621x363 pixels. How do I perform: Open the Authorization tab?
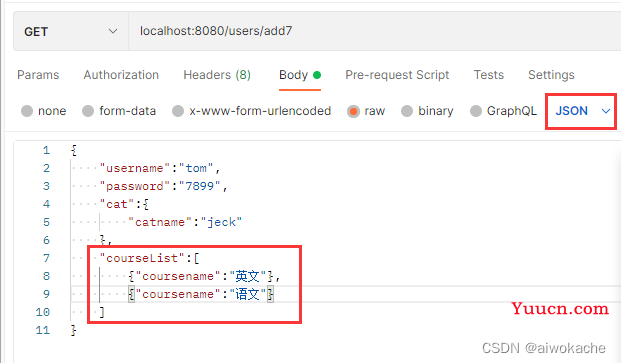coord(121,75)
